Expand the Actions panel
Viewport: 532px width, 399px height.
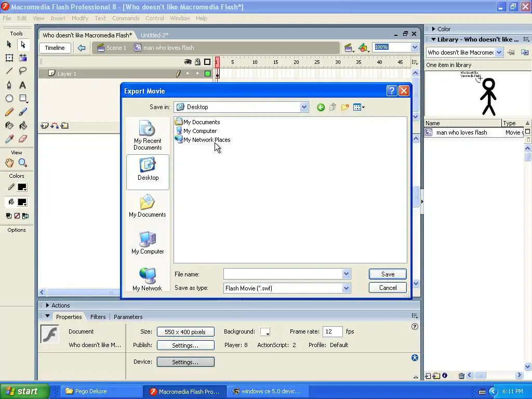tap(47, 305)
